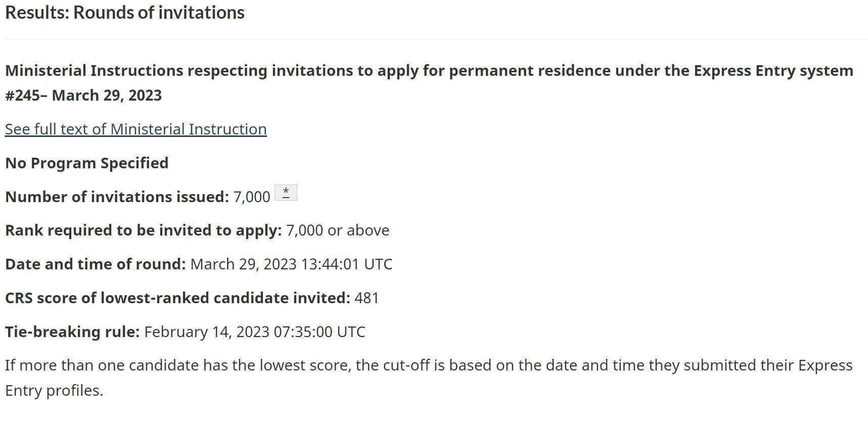This screenshot has width=868, height=423.
Task: Click the CRS score value 481
Action: 367,298
